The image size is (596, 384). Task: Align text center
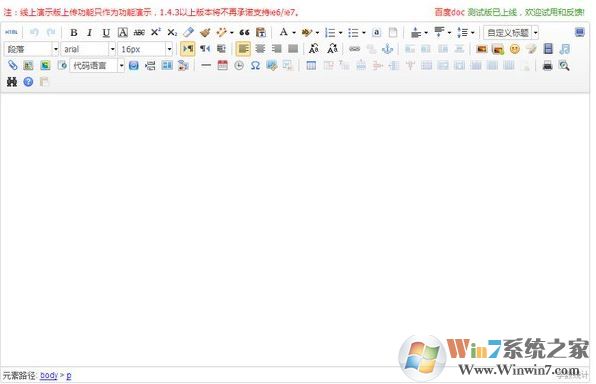click(260, 49)
